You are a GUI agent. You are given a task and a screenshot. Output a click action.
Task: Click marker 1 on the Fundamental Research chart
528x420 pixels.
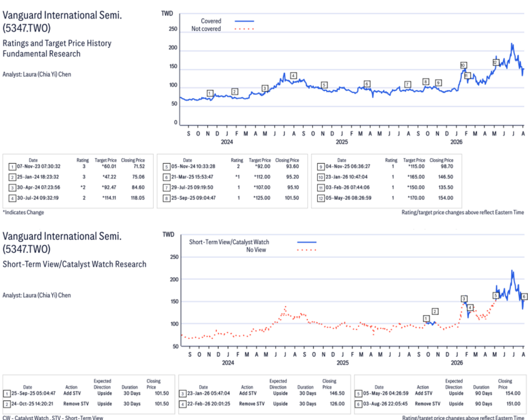tap(210, 93)
